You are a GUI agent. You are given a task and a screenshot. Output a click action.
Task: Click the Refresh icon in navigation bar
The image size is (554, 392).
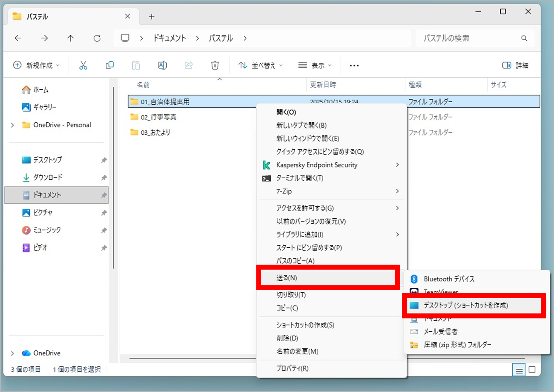tap(97, 38)
